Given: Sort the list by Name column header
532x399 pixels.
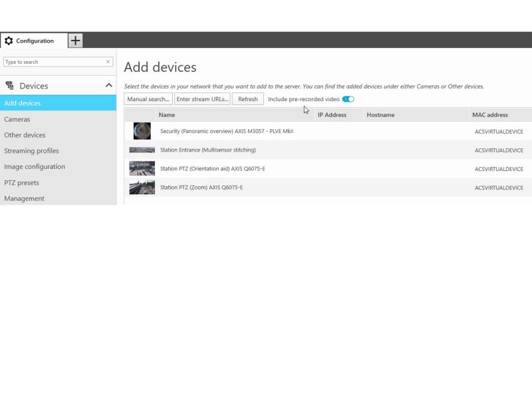Looking at the screenshot, I should tap(167, 115).
